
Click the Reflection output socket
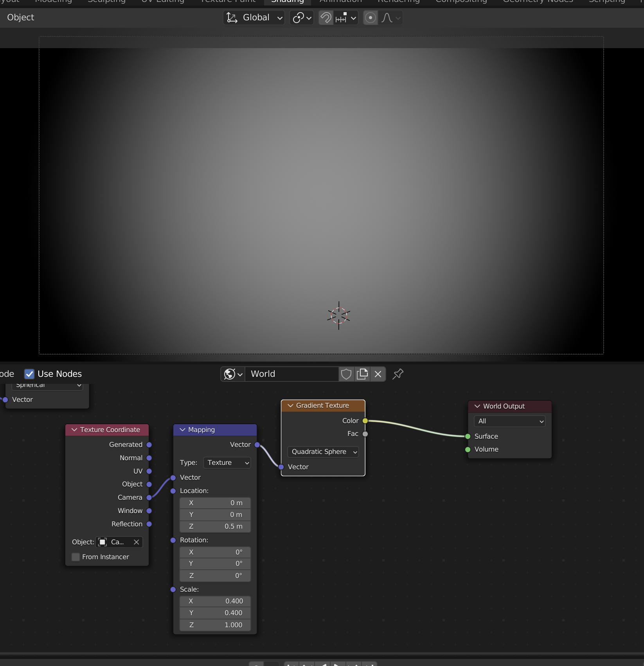[x=149, y=524]
